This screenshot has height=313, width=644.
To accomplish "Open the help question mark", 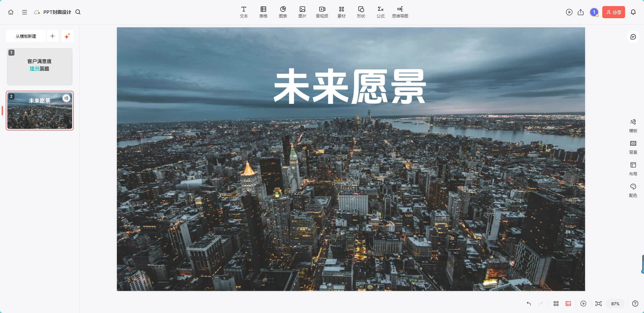I will [x=635, y=304].
